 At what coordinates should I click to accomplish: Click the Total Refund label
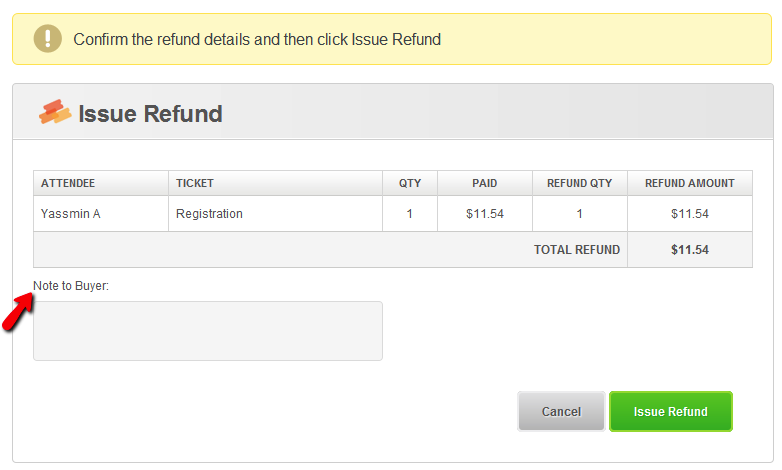577,249
